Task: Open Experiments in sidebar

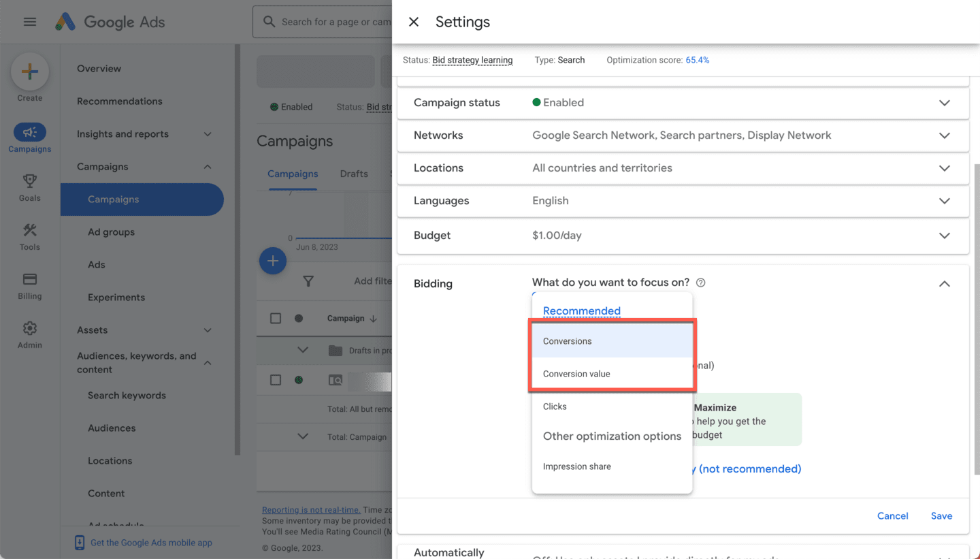Action: tap(116, 298)
